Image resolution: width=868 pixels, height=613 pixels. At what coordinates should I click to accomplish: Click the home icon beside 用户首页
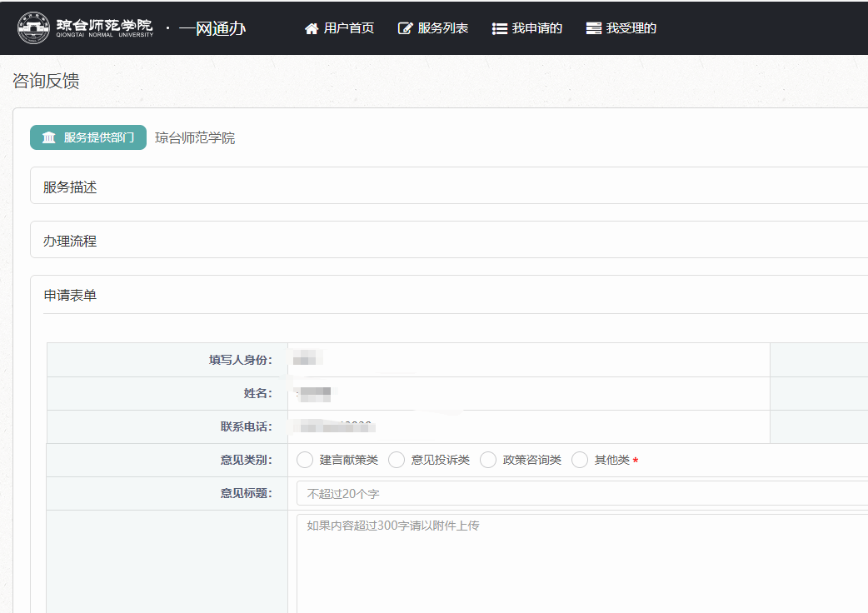[x=312, y=28]
